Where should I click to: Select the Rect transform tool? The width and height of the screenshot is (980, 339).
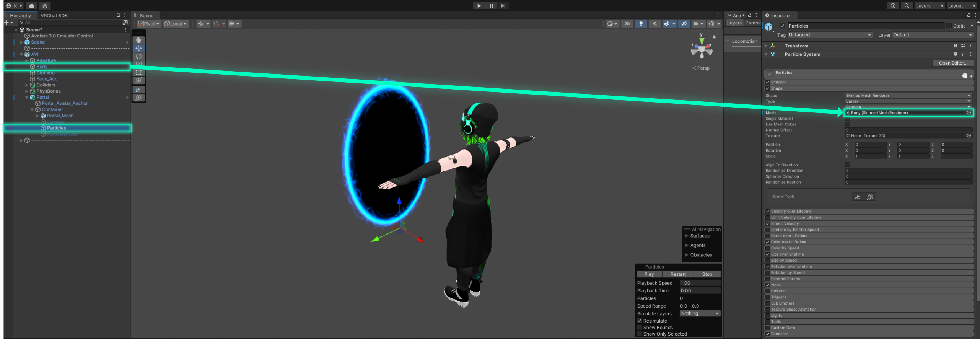pos(138,72)
